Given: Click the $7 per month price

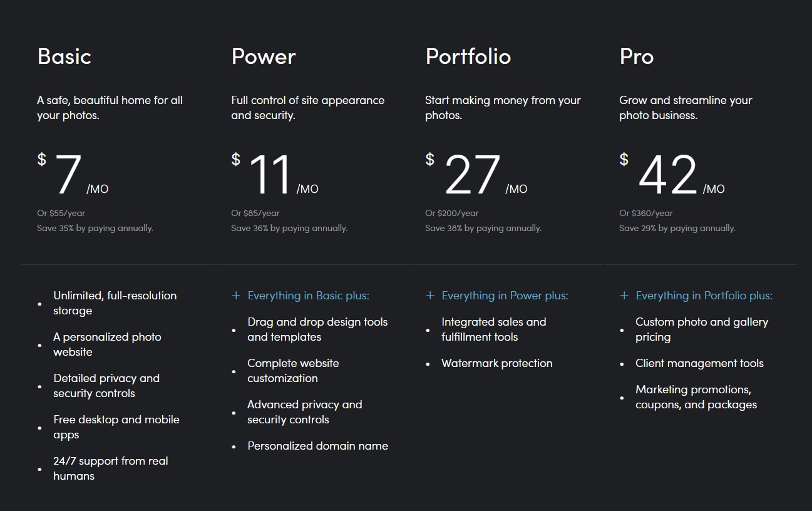Looking at the screenshot, I should click(69, 175).
